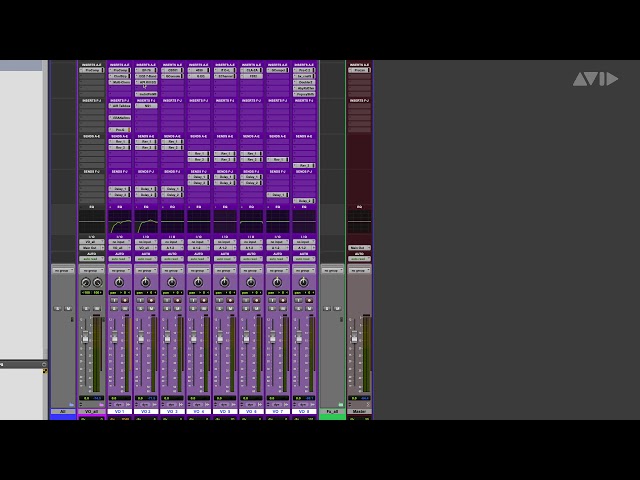The image size is (640, 480).
Task: Select the Master track name
Action: [x=359, y=411]
